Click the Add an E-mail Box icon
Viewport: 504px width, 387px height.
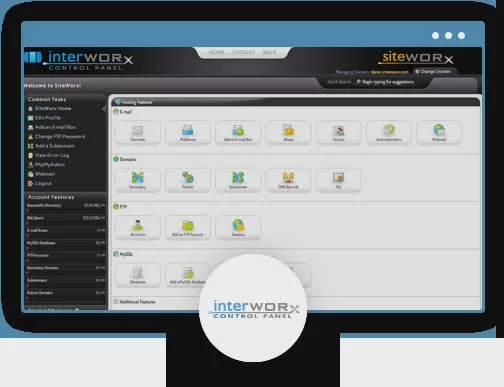[238, 133]
